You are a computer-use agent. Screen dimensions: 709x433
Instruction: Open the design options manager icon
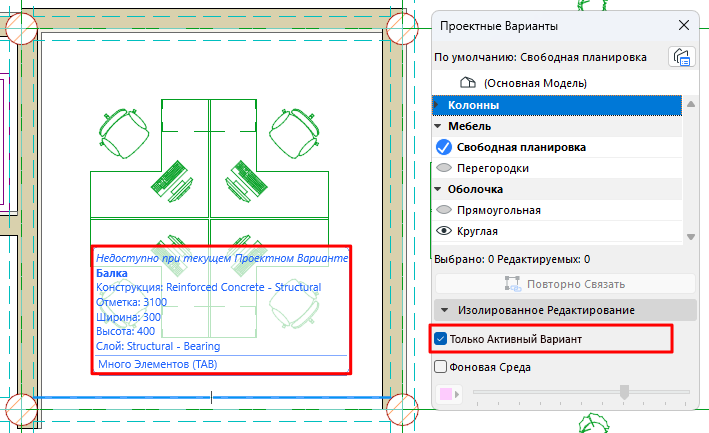click(x=681, y=57)
